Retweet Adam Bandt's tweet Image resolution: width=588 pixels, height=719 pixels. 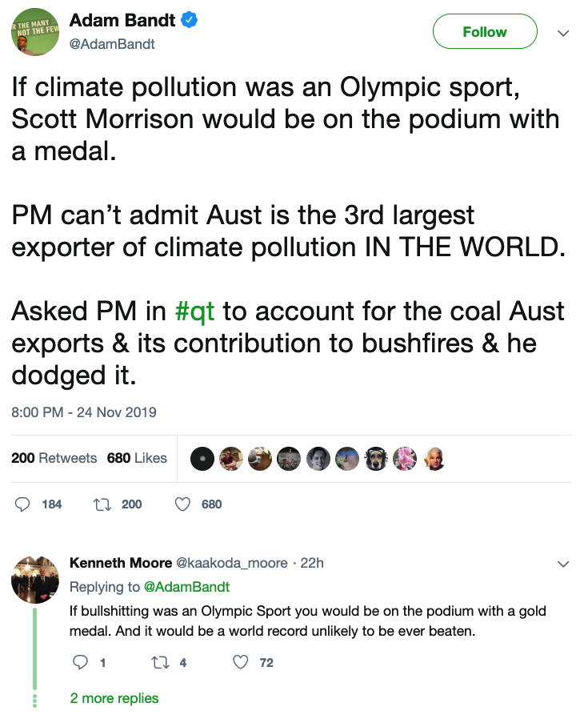coord(102,504)
